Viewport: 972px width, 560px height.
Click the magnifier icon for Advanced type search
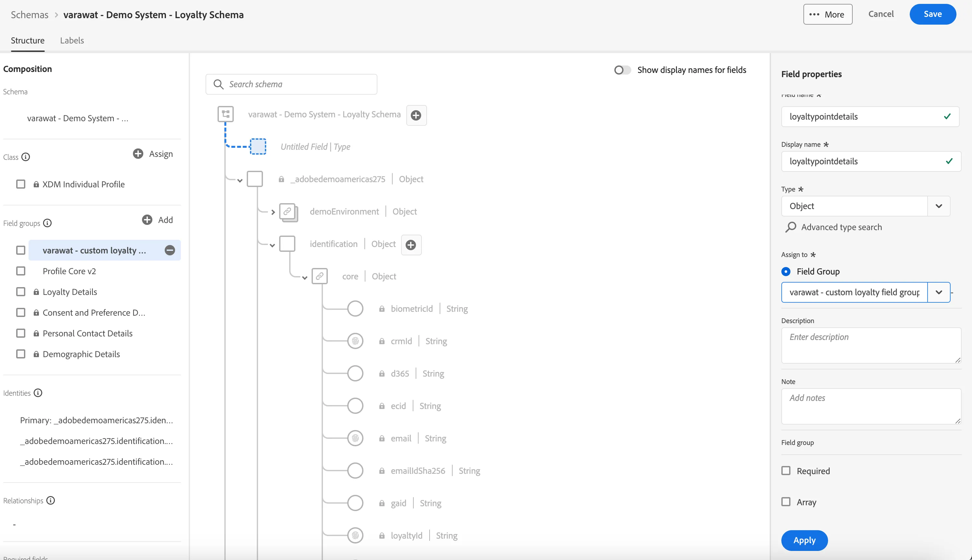click(x=790, y=227)
